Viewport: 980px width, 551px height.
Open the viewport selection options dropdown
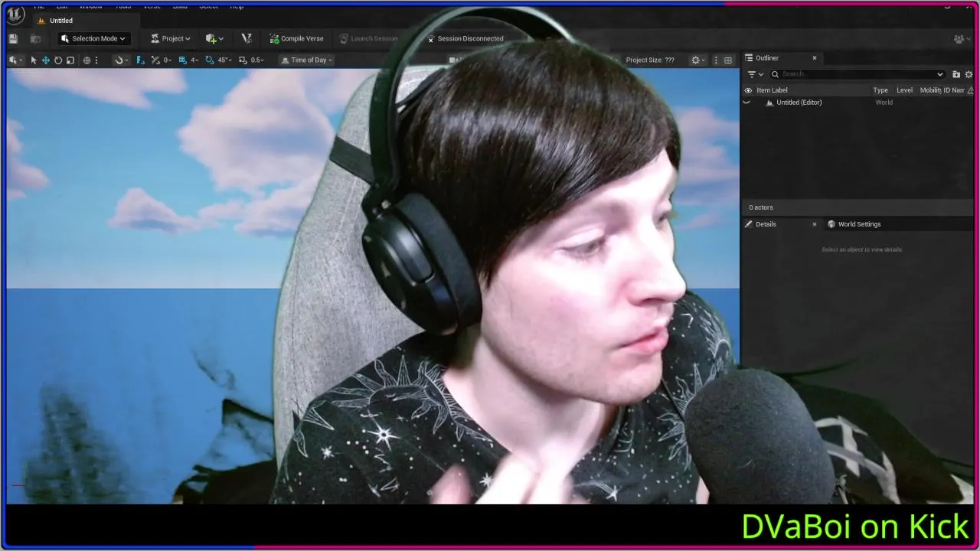point(15,60)
